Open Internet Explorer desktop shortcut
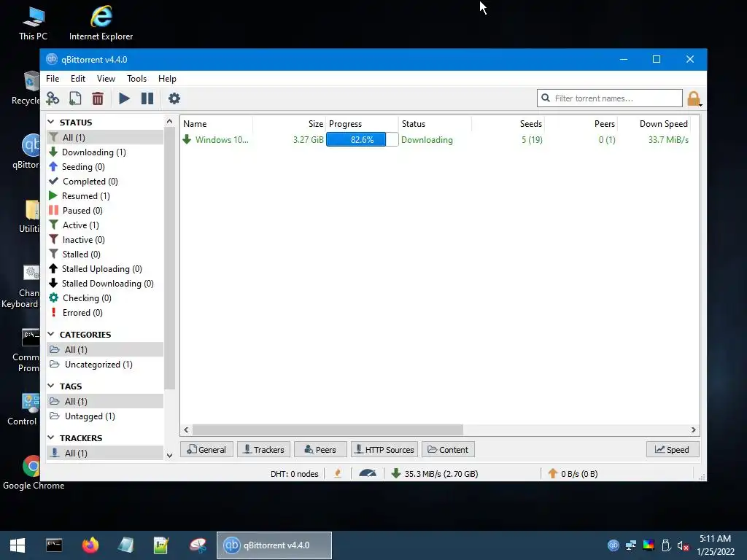The width and height of the screenshot is (747, 560). [x=101, y=23]
